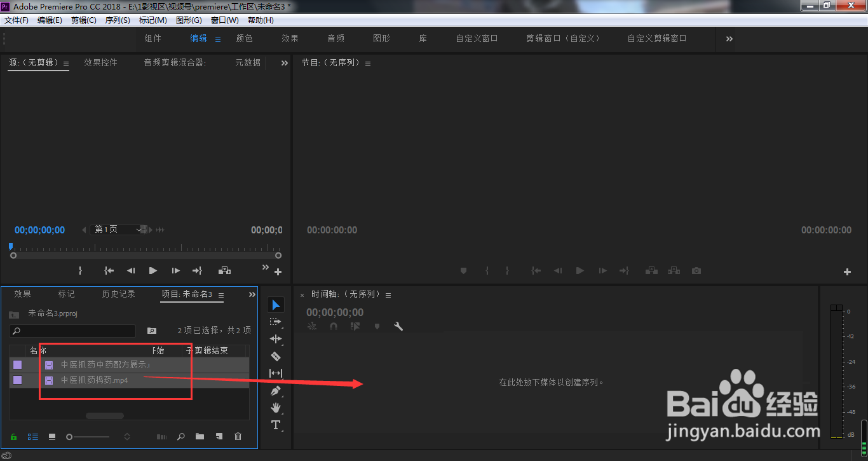The width and height of the screenshot is (868, 461).
Task: Click the Project panel search field
Action: 72,331
